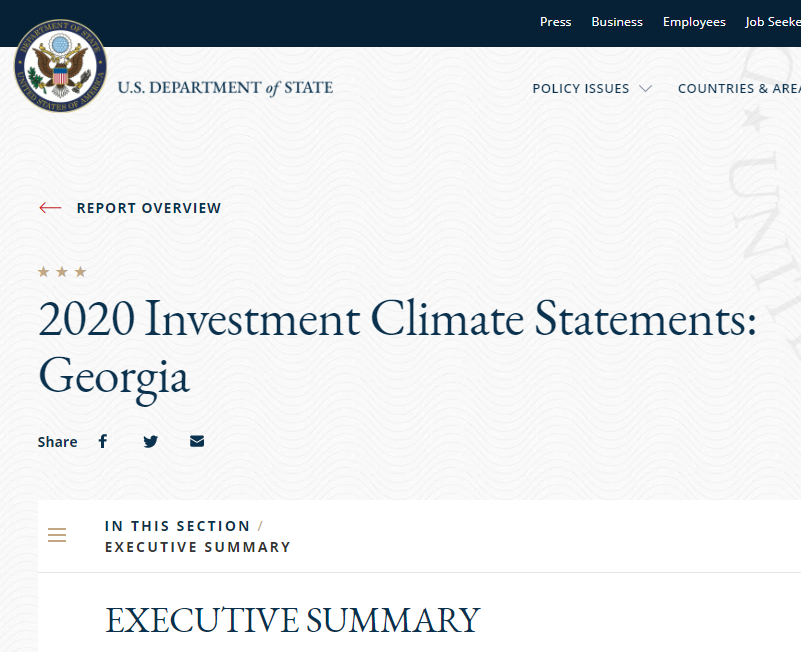Click U.S. Department of State wordmark
The width and height of the screenshot is (801, 652).
point(225,88)
